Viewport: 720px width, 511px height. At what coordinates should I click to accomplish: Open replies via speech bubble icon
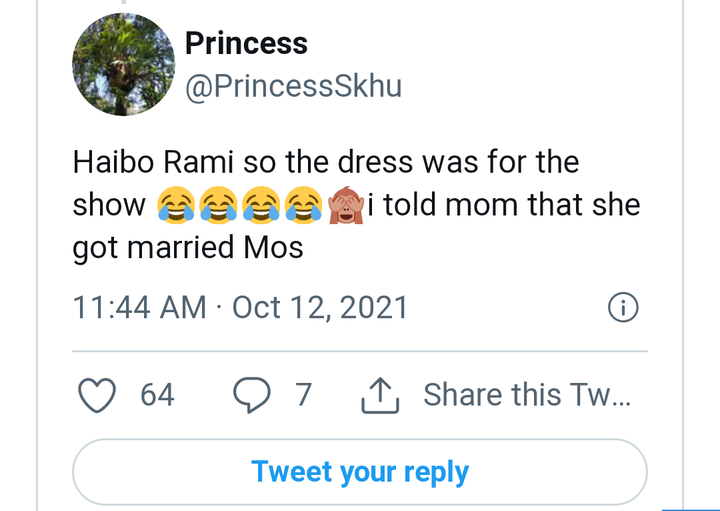252,395
